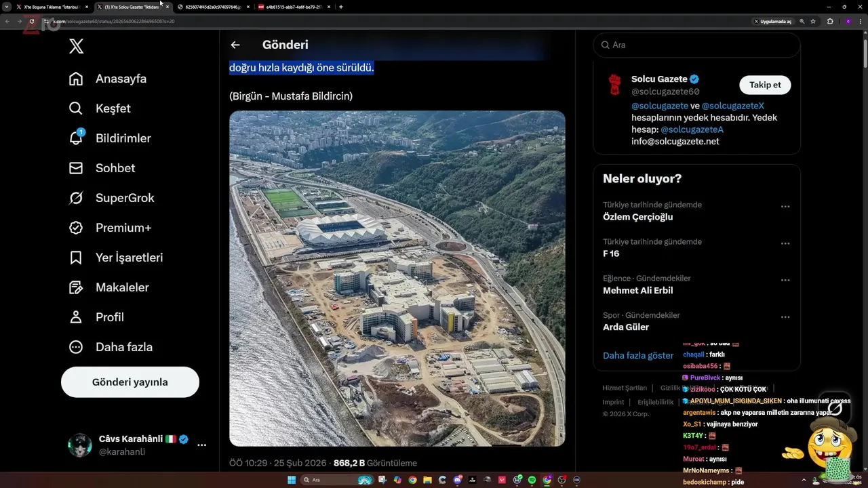Open the F 16 trend
Viewport: 868px width, 488px height.
(x=611, y=253)
